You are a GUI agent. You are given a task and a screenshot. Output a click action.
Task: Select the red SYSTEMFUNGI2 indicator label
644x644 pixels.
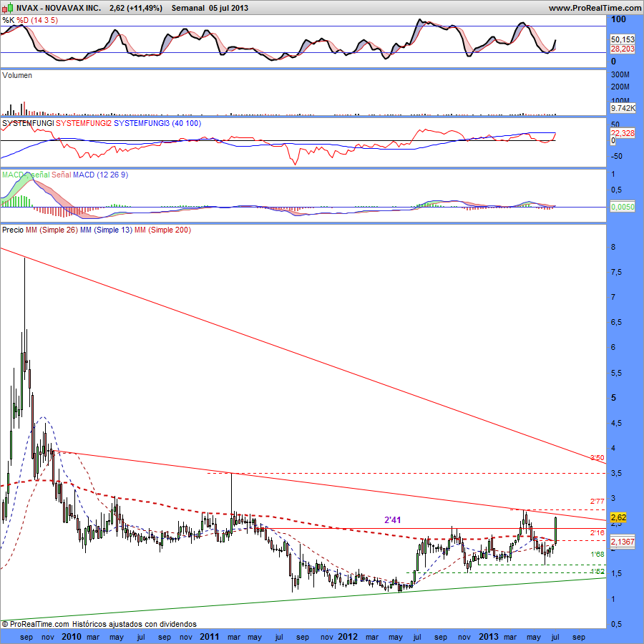click(x=84, y=123)
